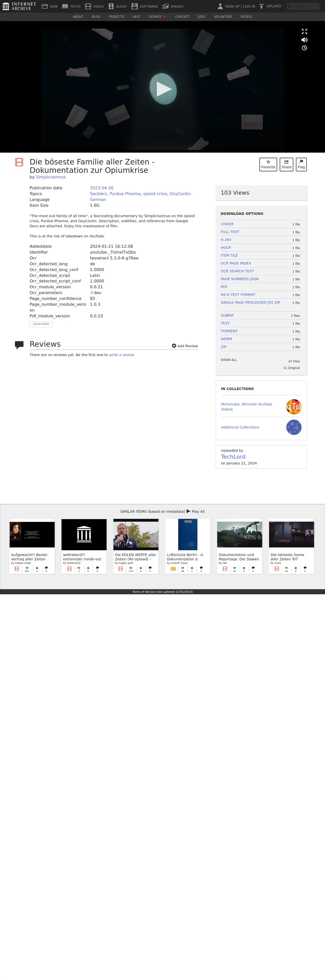Download the PDF file
Viewport: 325px width, 980px height.
(x=224, y=287)
